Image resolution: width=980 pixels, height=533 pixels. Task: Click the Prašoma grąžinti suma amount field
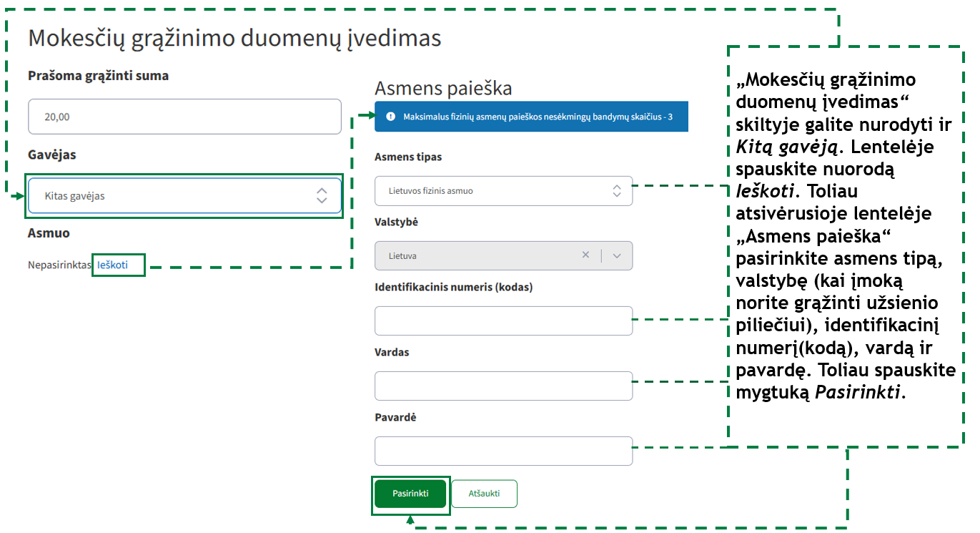point(184,117)
